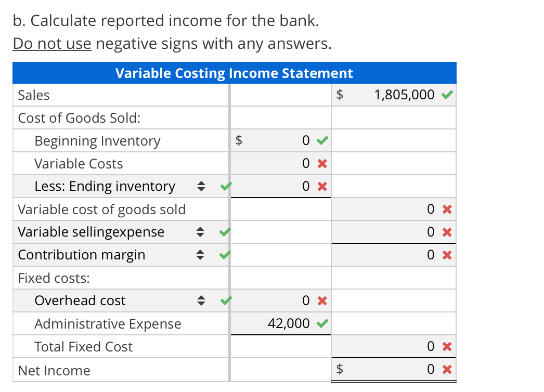Open the Less: Ending inventory dropdown

click(x=120, y=186)
